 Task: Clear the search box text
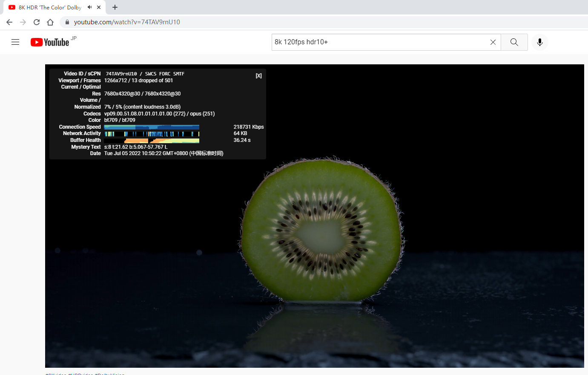(493, 42)
